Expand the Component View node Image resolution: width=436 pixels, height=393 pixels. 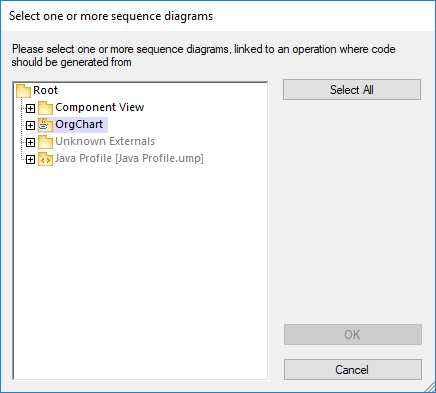tap(30, 108)
